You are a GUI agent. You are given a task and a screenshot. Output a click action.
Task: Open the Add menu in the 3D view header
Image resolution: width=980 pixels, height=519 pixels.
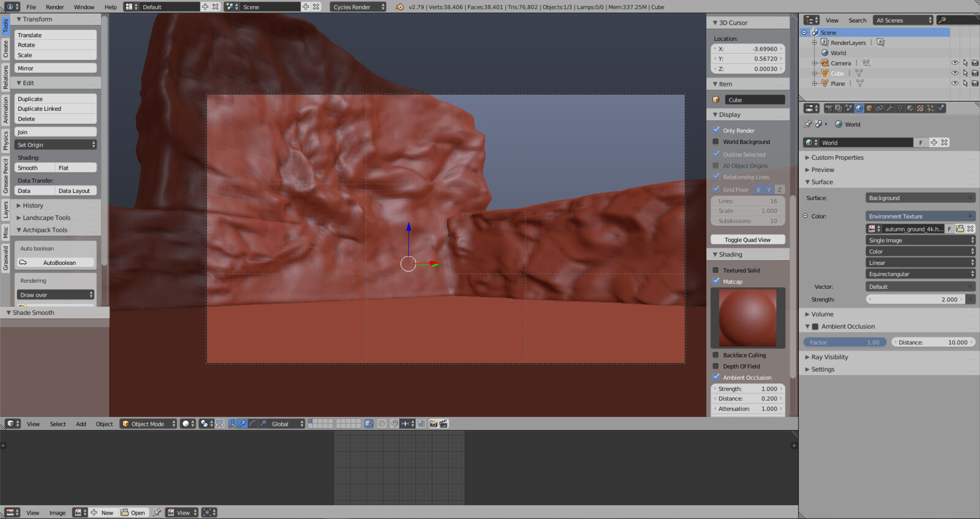81,424
